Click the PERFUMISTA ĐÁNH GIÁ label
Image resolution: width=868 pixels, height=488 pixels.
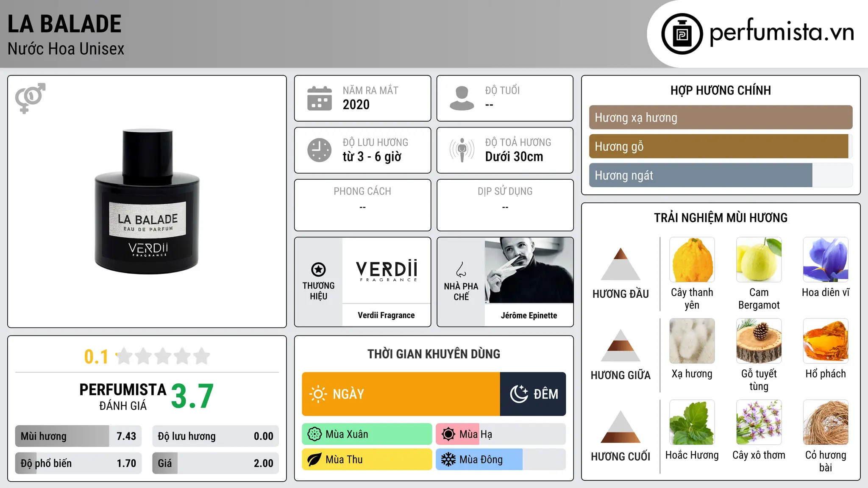[123, 396]
